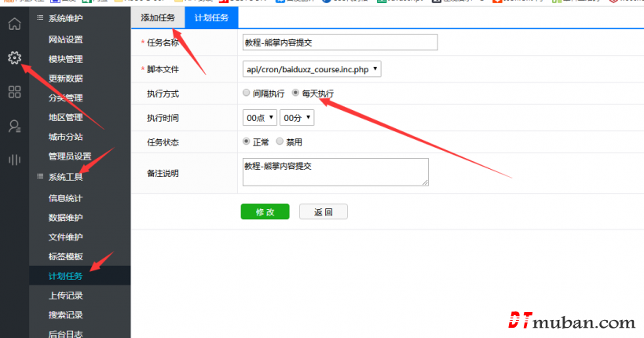Open the settings gear icon in sidebar
The height and width of the screenshot is (338, 644).
14,57
